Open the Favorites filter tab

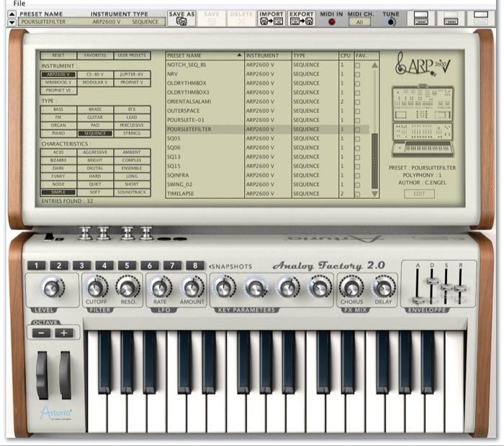pyautogui.click(x=95, y=55)
